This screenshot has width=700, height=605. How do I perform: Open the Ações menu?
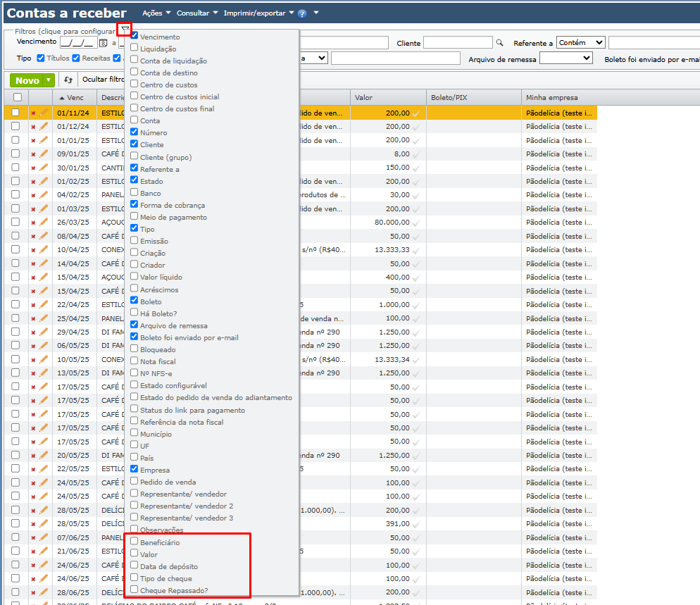[156, 13]
